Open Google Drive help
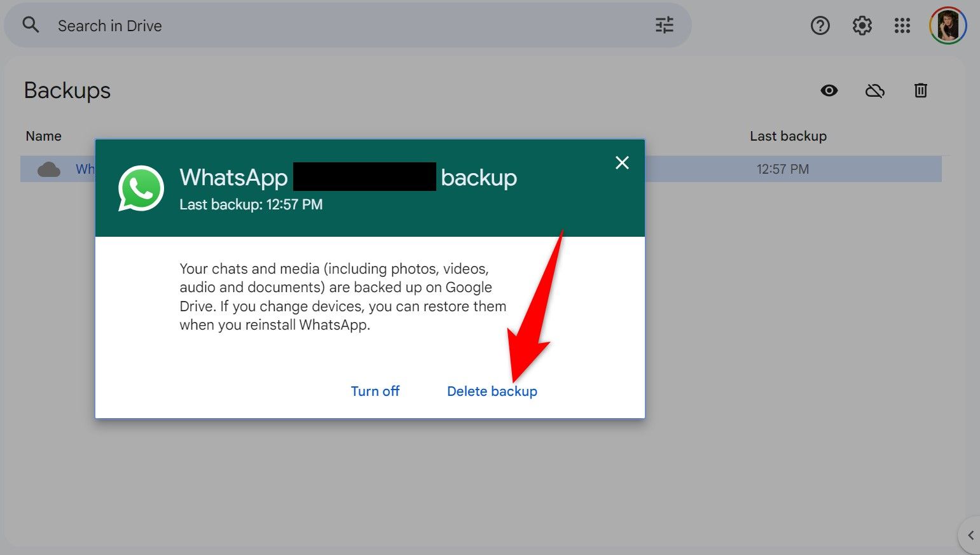The width and height of the screenshot is (980, 555). tap(820, 25)
